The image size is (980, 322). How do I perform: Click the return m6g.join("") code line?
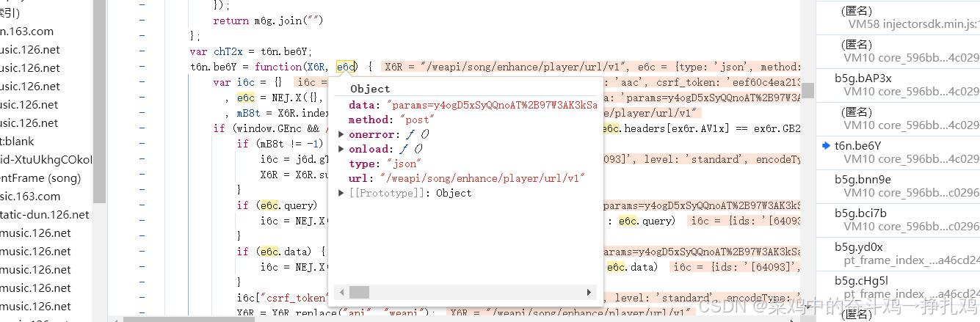point(269,21)
